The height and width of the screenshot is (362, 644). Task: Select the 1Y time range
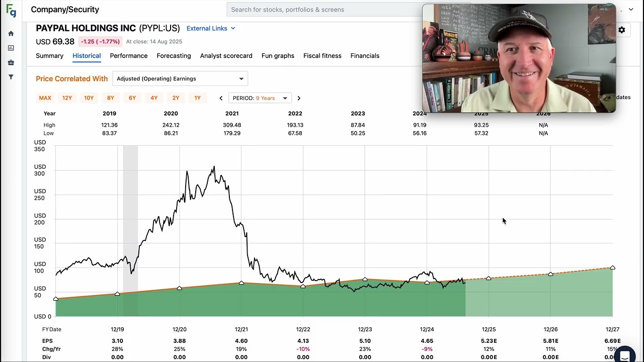point(197,98)
